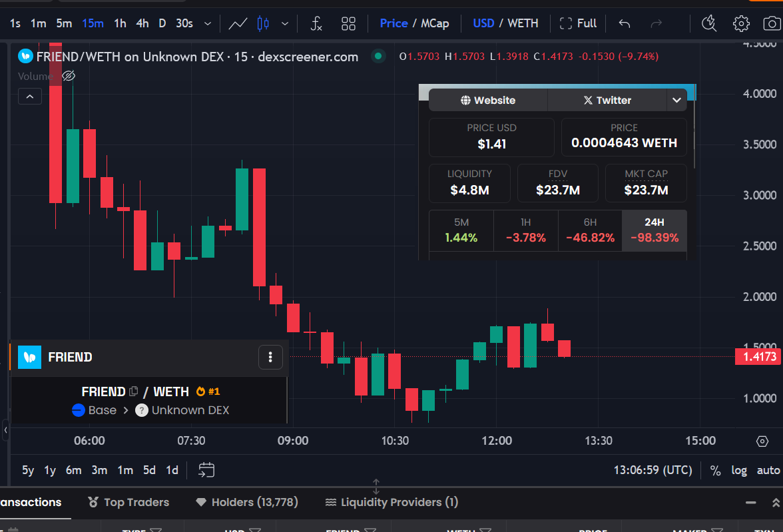The image size is (783, 532).
Task: Toggle log scale mode
Action: 739,471
